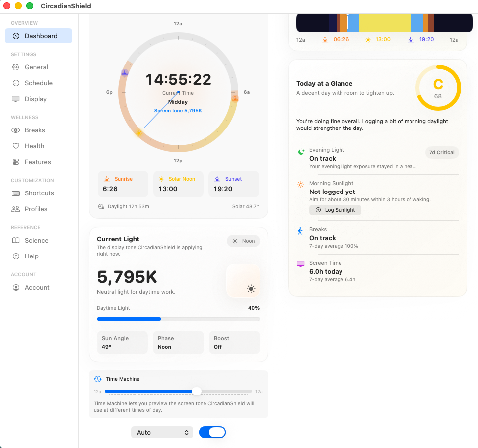The height and width of the screenshot is (448, 478).
Task: Click the 7d Critical badge
Action: click(x=442, y=152)
